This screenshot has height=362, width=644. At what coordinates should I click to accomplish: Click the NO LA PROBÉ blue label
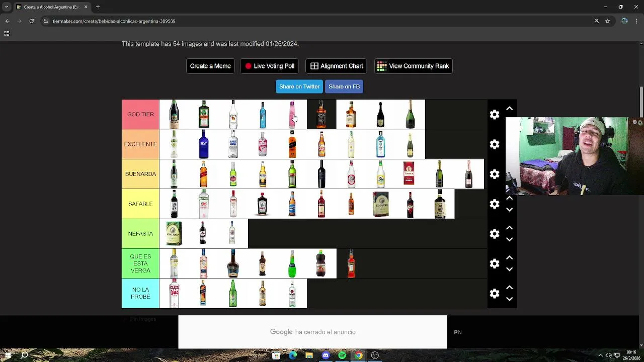140,293
